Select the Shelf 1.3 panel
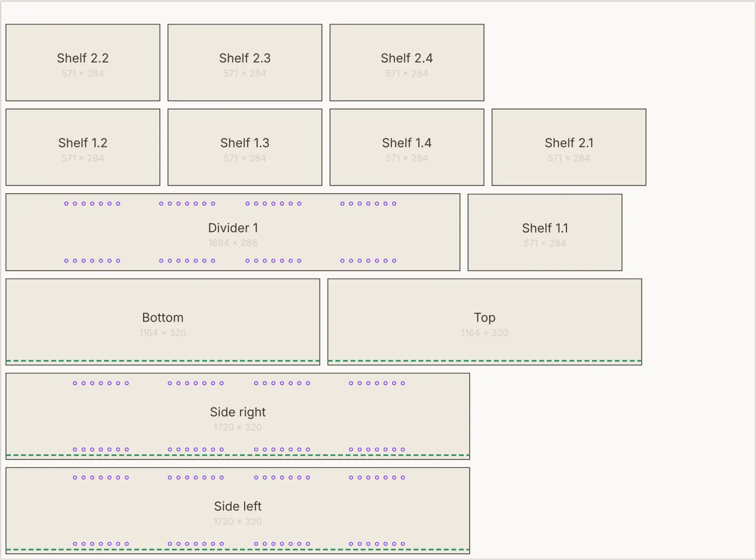This screenshot has width=756, height=560. 245,147
